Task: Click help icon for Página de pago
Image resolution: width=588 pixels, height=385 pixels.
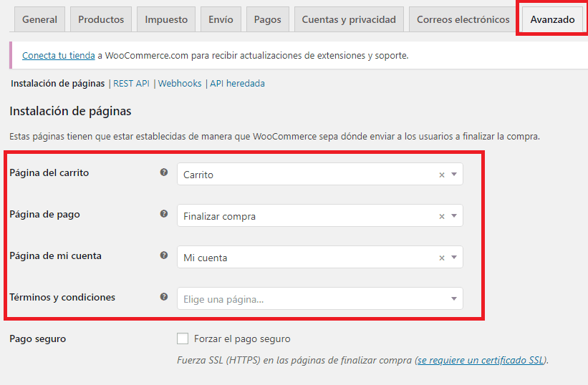Action: (x=164, y=214)
